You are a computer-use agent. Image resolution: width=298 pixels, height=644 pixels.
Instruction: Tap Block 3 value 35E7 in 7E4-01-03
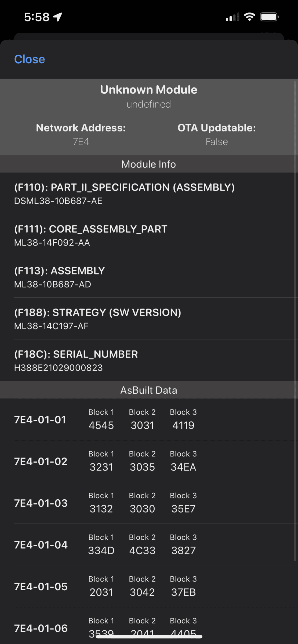click(183, 509)
